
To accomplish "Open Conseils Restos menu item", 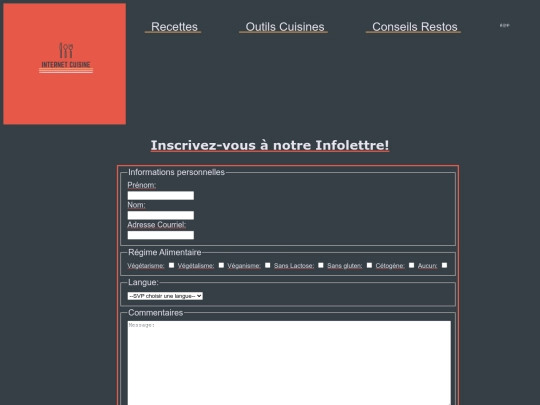I will pyautogui.click(x=414, y=27).
